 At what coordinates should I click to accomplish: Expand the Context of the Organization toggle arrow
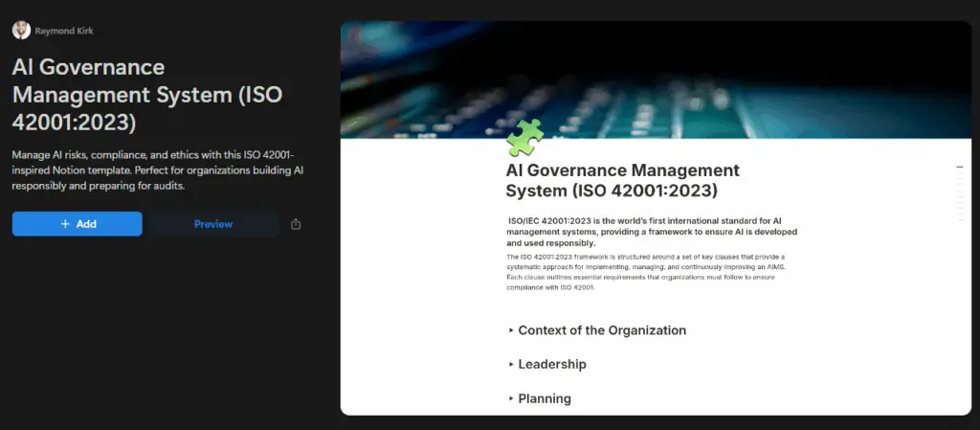[511, 330]
